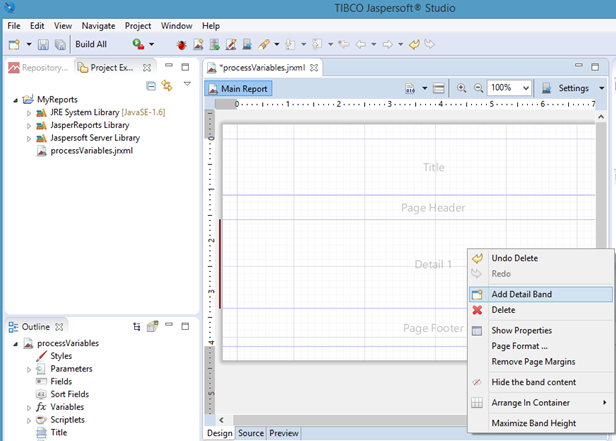
Task: Close the processVariables.jrxml editor tab
Action: tap(316, 68)
